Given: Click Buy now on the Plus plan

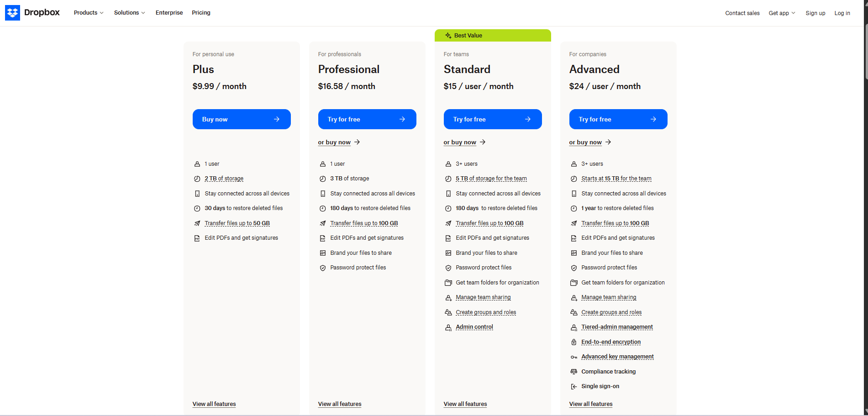Looking at the screenshot, I should pyautogui.click(x=242, y=119).
